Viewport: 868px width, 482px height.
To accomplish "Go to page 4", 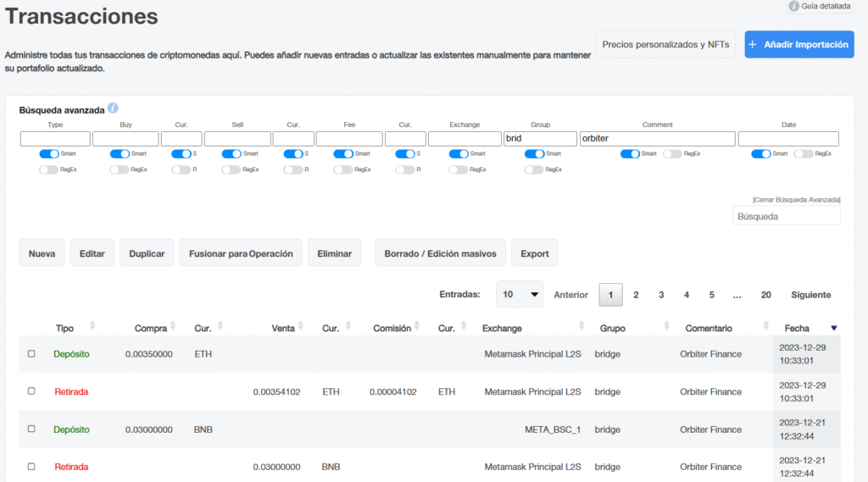I will [687, 295].
